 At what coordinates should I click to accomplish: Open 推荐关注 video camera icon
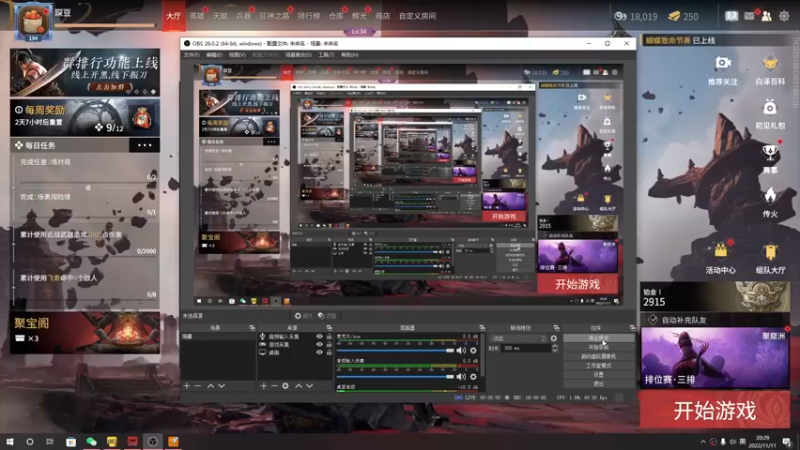coord(722,63)
